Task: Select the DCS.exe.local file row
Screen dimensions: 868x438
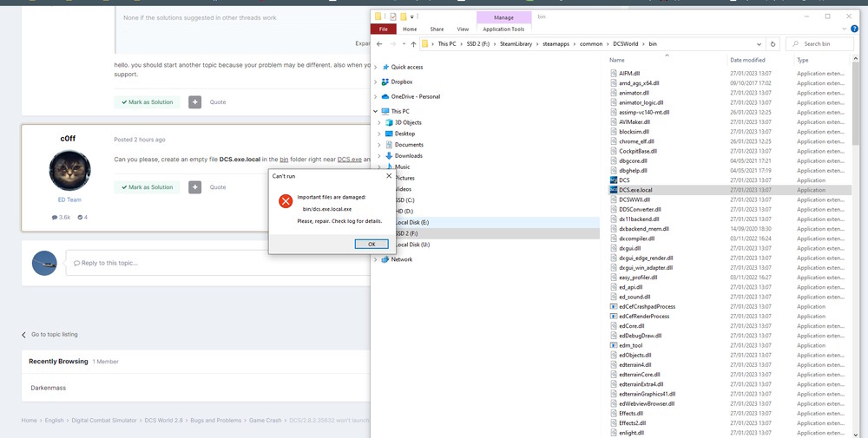Action: pos(730,190)
